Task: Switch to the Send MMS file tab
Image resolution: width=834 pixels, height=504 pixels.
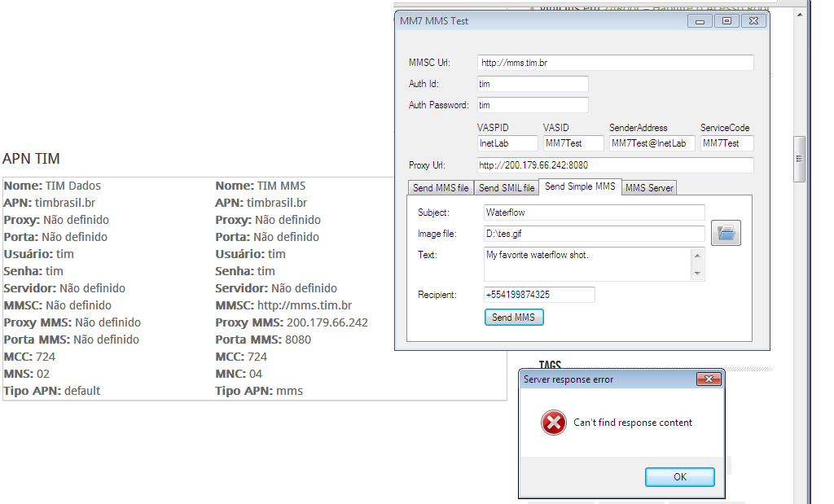Action: [441, 188]
